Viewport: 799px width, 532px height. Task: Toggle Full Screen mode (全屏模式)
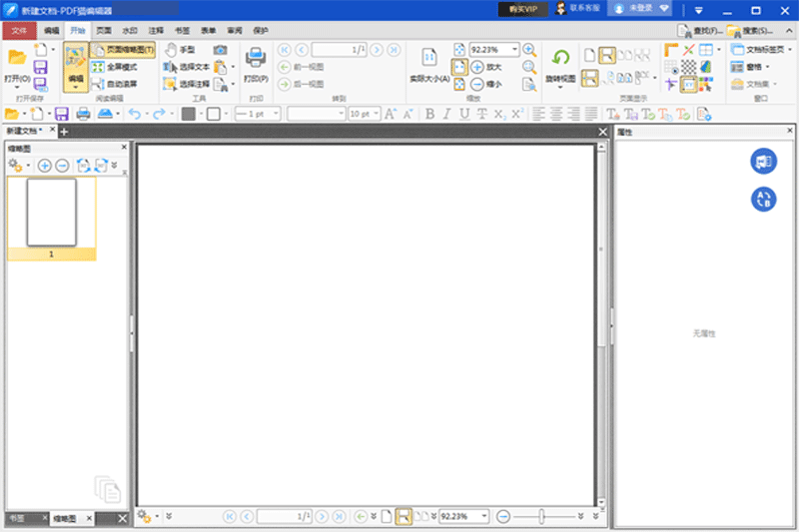tap(115, 67)
